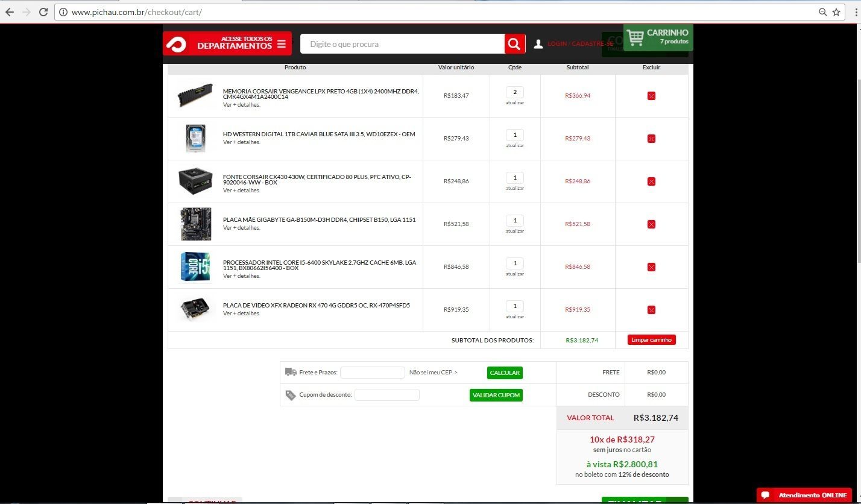Click atualizar under XFX Radeon quantity
This screenshot has height=504, width=861.
point(515,317)
